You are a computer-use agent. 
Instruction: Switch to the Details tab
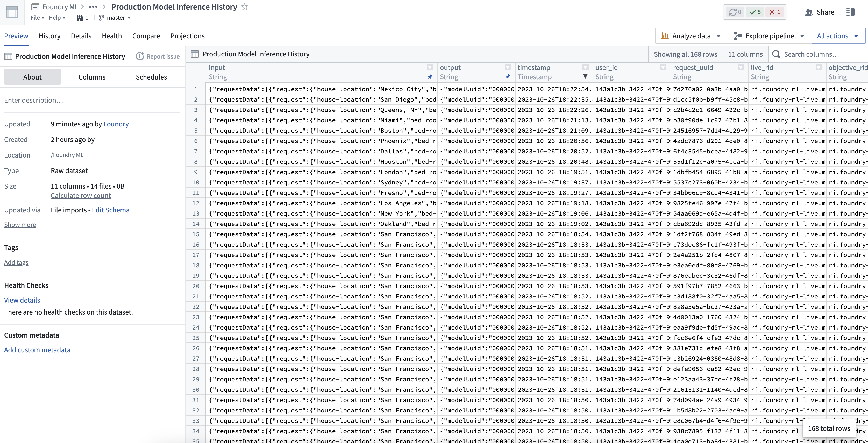point(81,36)
